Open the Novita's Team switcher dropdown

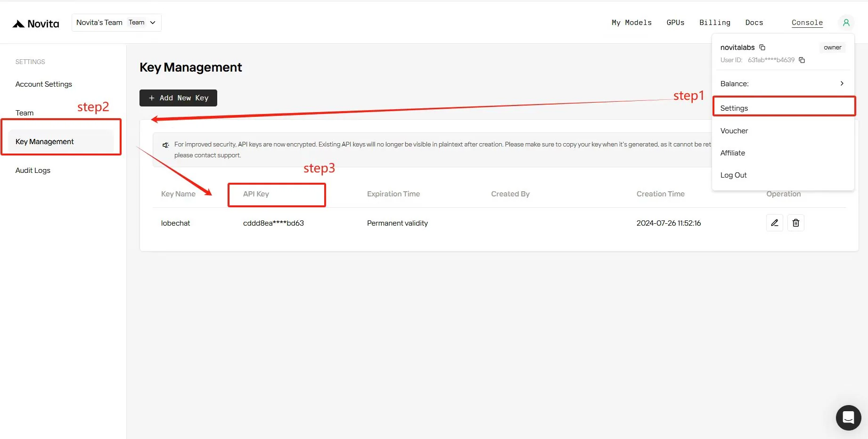[116, 23]
